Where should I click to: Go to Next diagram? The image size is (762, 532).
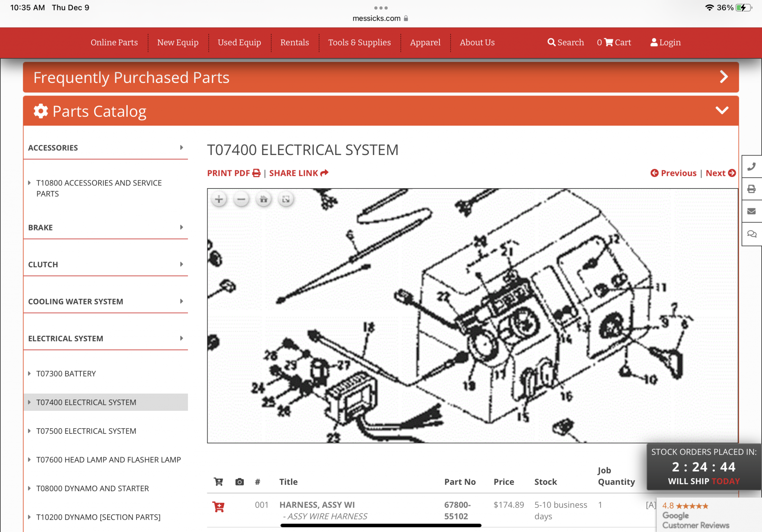[721, 173]
